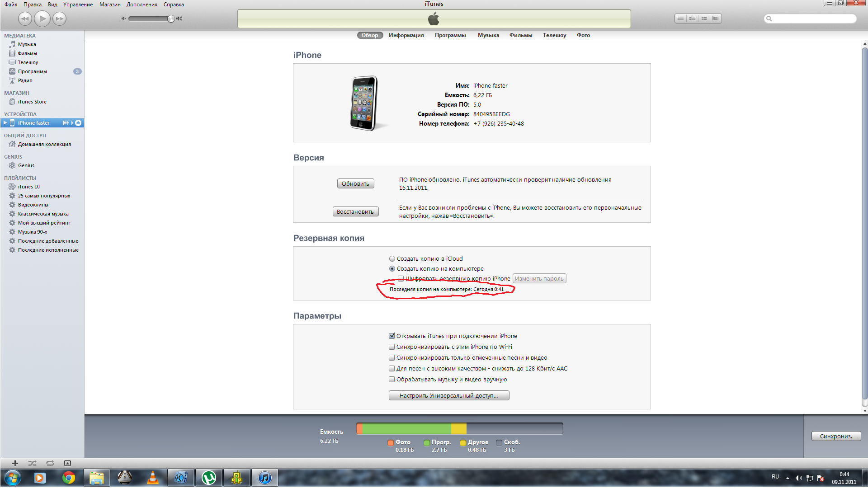Switch to the simple list view icon

[680, 19]
